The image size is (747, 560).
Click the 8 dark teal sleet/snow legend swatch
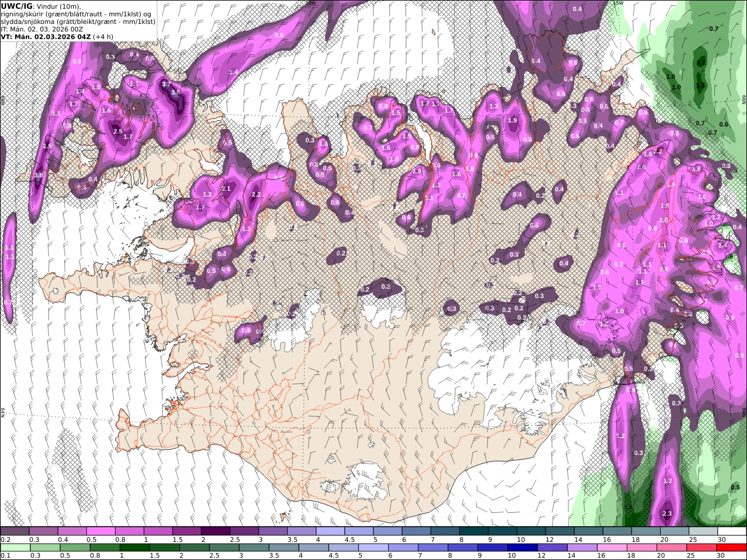pyautogui.click(x=474, y=531)
